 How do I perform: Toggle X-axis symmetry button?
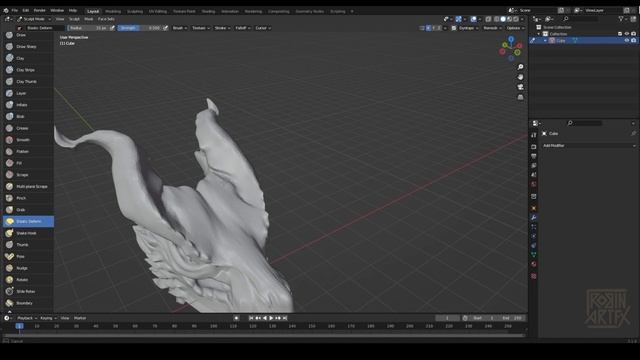pos(428,28)
